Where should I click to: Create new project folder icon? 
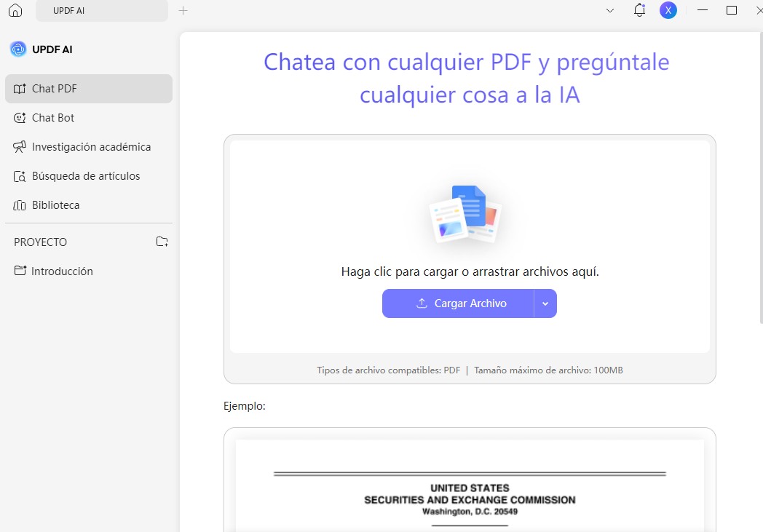(162, 242)
